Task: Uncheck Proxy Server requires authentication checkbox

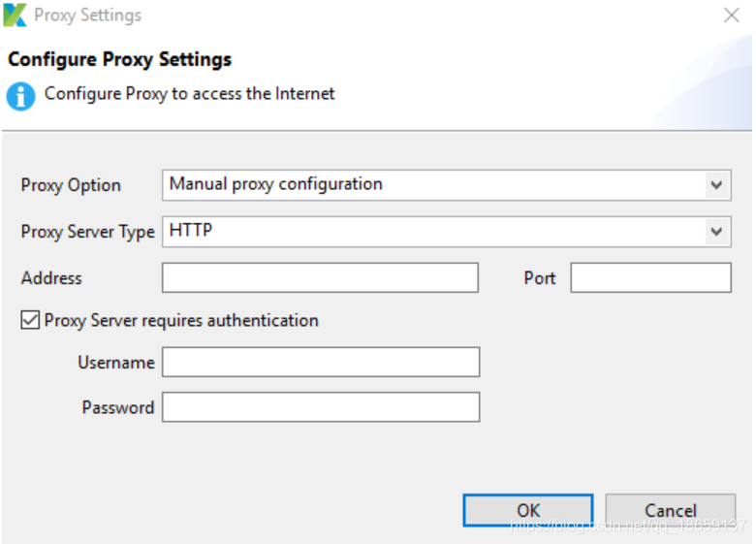Action: click(30, 320)
